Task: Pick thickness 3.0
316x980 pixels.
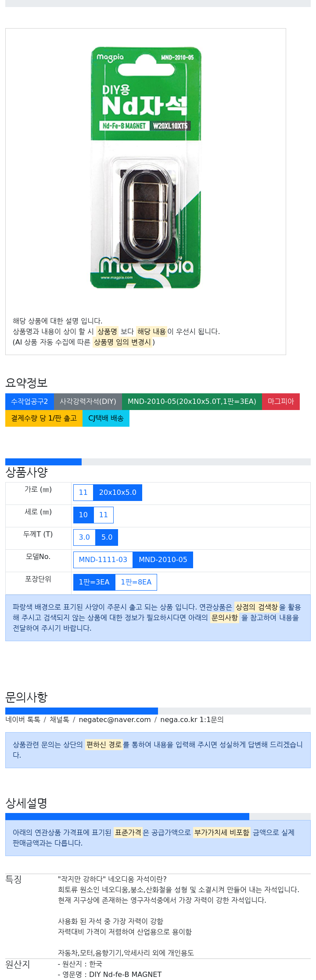Action: (84, 537)
